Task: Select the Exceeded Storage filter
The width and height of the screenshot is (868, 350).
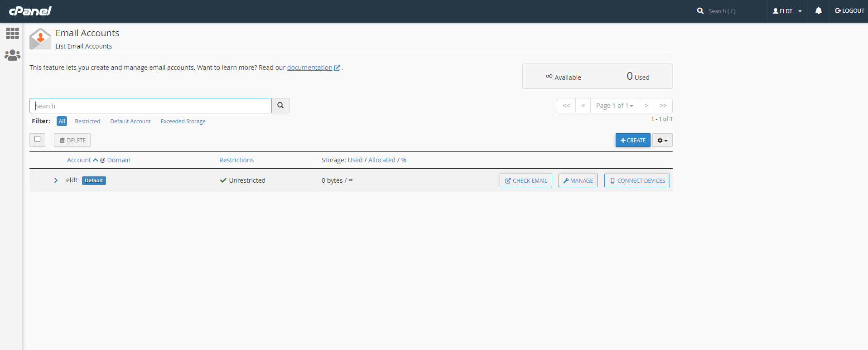Action: (183, 122)
